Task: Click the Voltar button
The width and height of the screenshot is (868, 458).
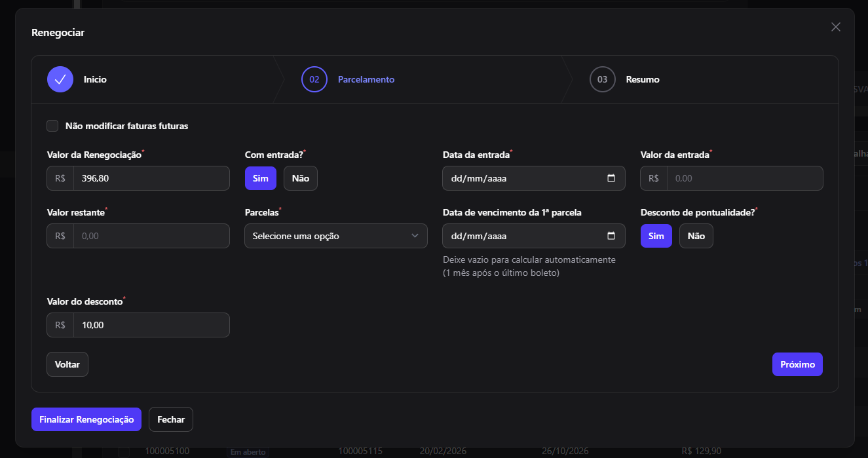Action: (x=67, y=364)
